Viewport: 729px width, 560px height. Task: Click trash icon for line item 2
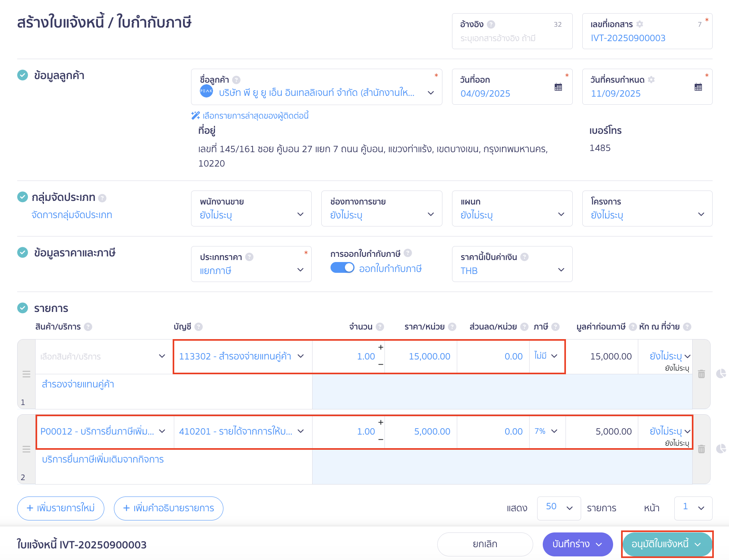pos(701,449)
